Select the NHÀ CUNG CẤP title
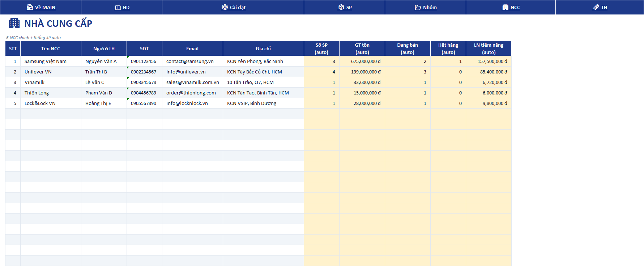 (x=58, y=24)
